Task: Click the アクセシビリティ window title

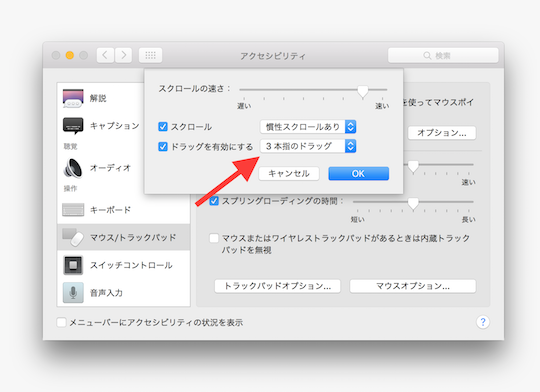Action: coord(273,56)
